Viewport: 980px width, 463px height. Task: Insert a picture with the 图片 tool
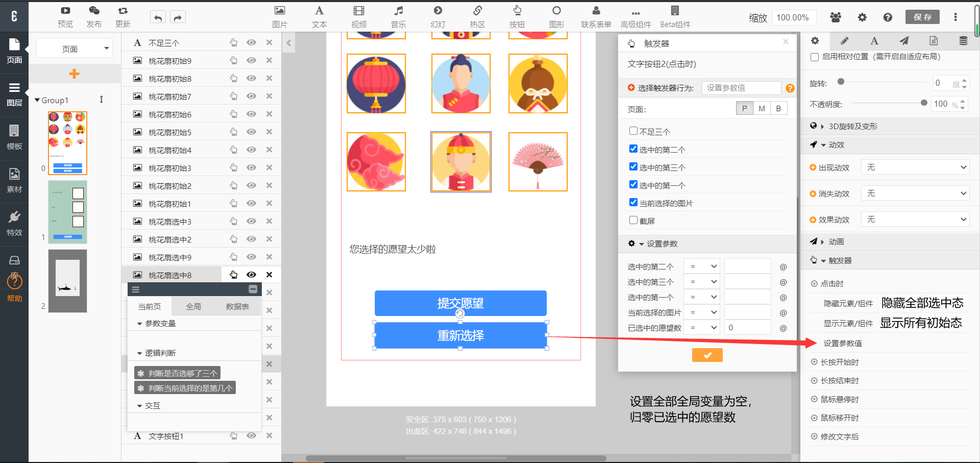tap(279, 11)
